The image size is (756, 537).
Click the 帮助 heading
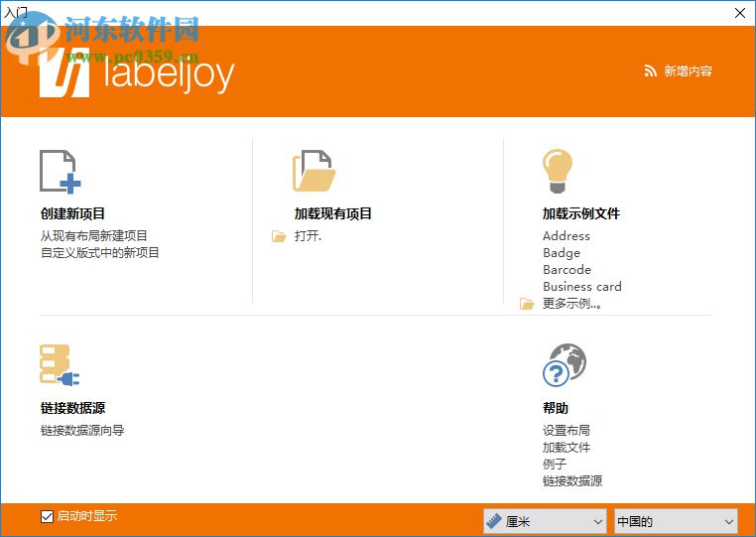point(556,408)
